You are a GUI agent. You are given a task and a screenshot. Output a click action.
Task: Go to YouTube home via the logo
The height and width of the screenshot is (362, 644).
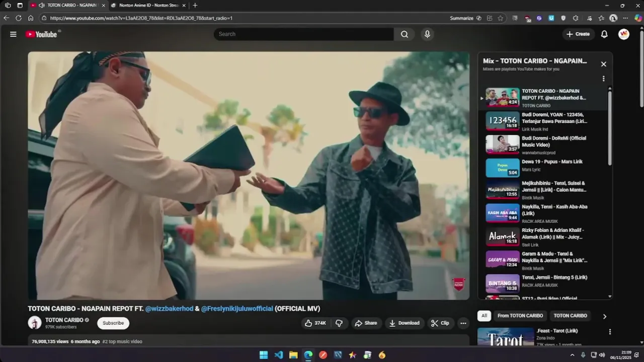coord(42,34)
